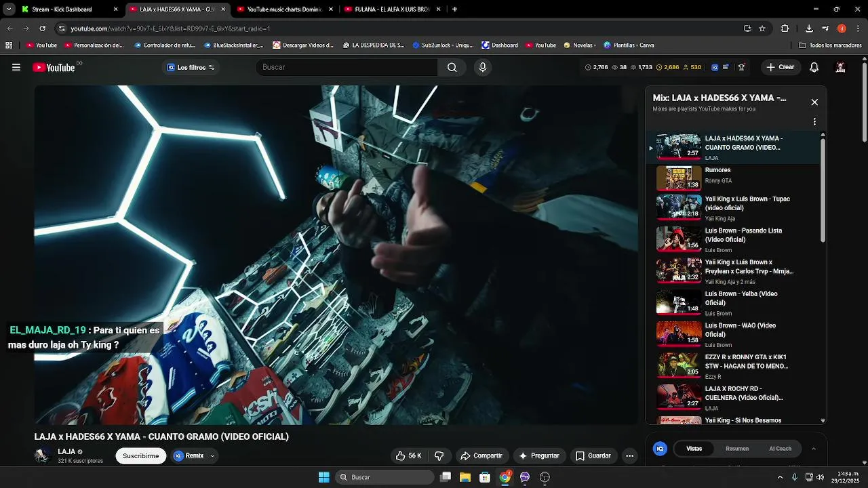Open the Dashboard bookmark
Screen dimensions: 868x488
coord(500,45)
